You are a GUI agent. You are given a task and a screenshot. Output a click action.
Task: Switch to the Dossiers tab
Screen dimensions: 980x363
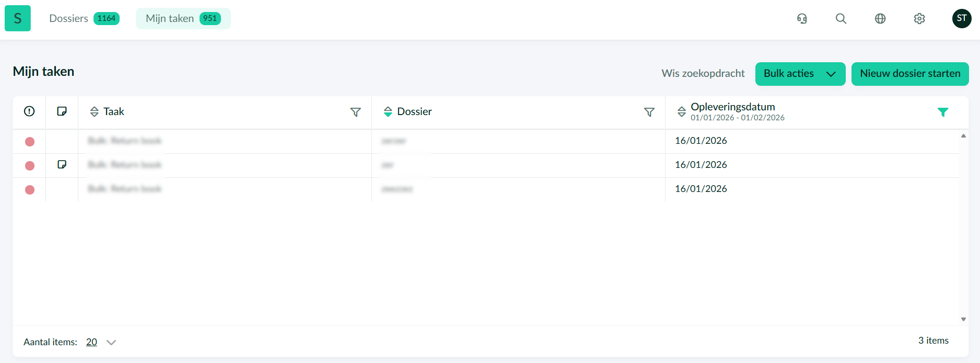(x=84, y=18)
